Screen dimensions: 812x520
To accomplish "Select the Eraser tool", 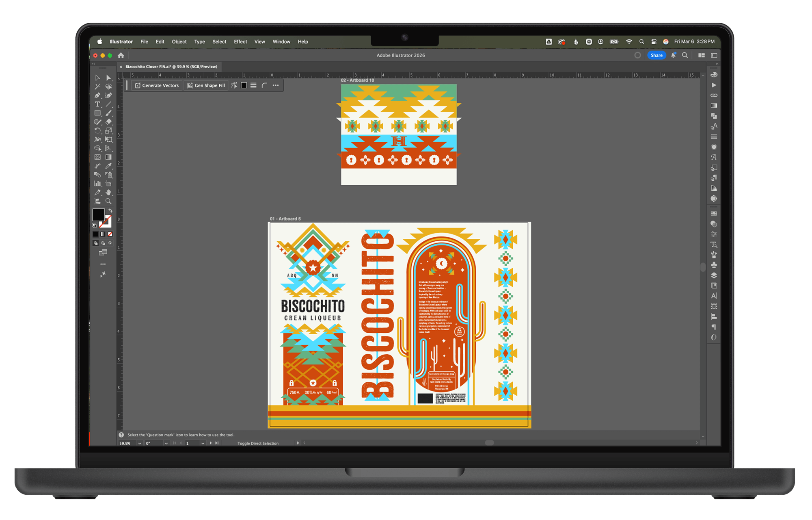I will (108, 122).
